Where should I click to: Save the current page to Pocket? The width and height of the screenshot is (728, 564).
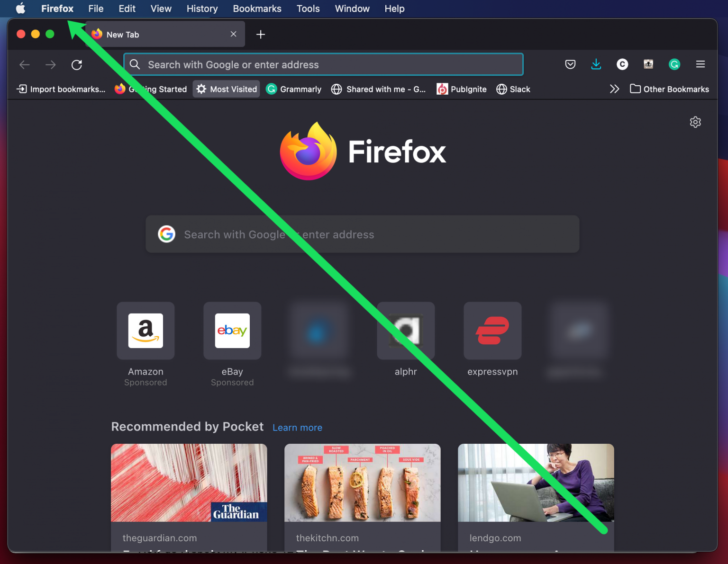[x=570, y=64]
